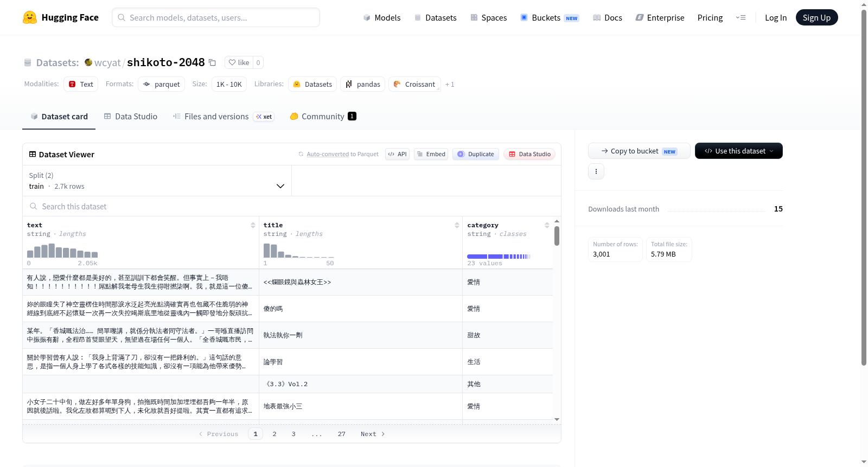This screenshot has width=868, height=467.
Task: Open the Datasets menu item
Action: click(435, 17)
